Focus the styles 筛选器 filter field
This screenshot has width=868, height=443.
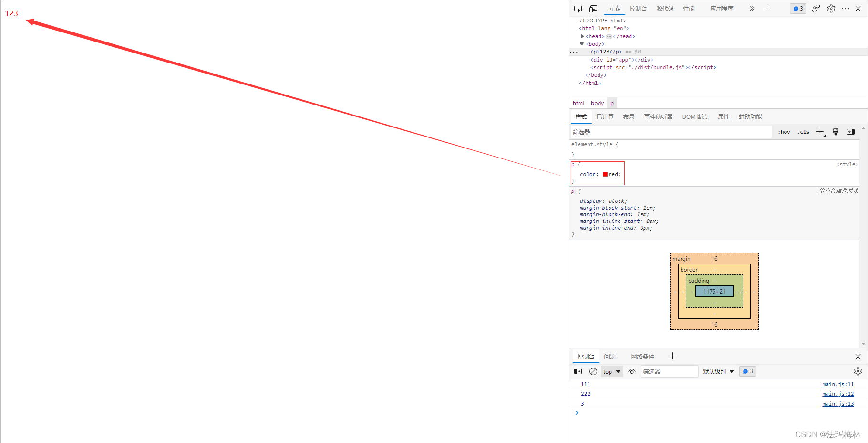[670, 132]
